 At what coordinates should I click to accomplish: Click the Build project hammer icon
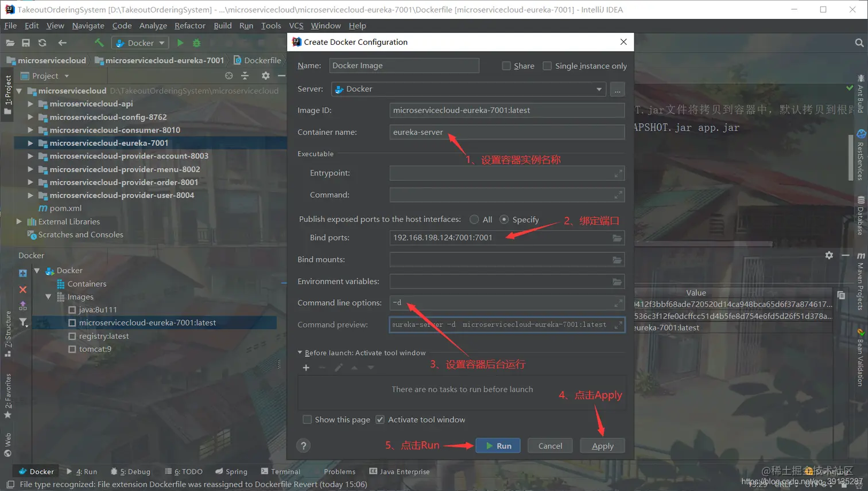tap(99, 43)
